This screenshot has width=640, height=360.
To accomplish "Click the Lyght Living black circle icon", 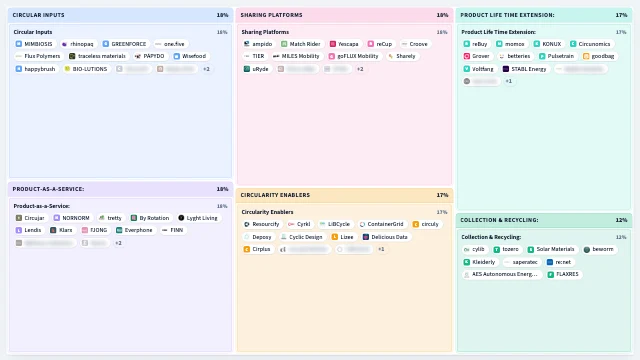I will pyautogui.click(x=181, y=218).
